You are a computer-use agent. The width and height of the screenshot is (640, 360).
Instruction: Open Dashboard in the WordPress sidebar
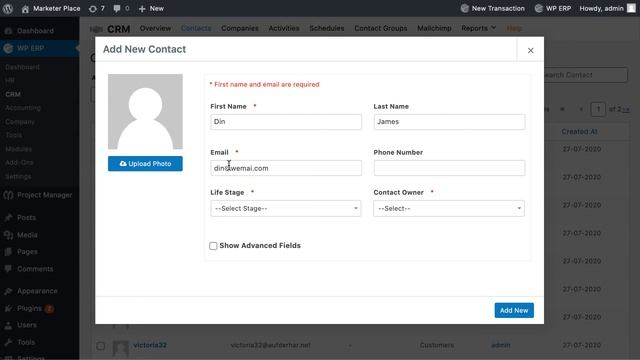click(35, 31)
